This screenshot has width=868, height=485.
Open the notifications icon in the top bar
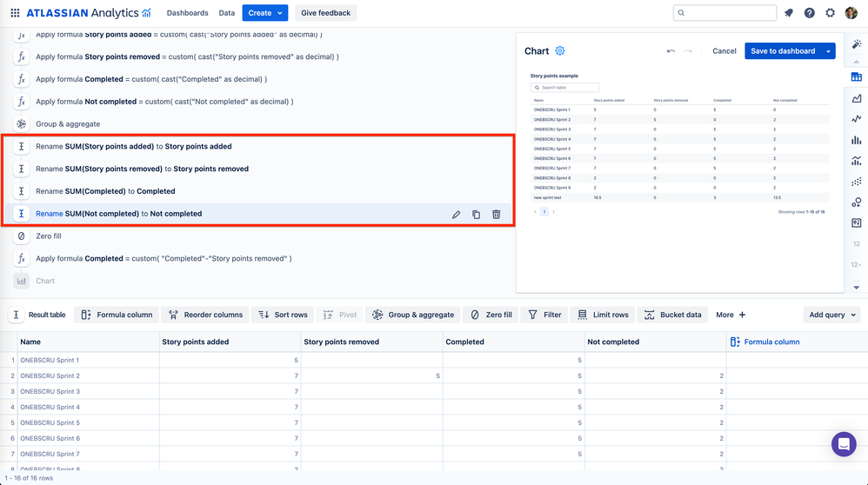point(789,13)
